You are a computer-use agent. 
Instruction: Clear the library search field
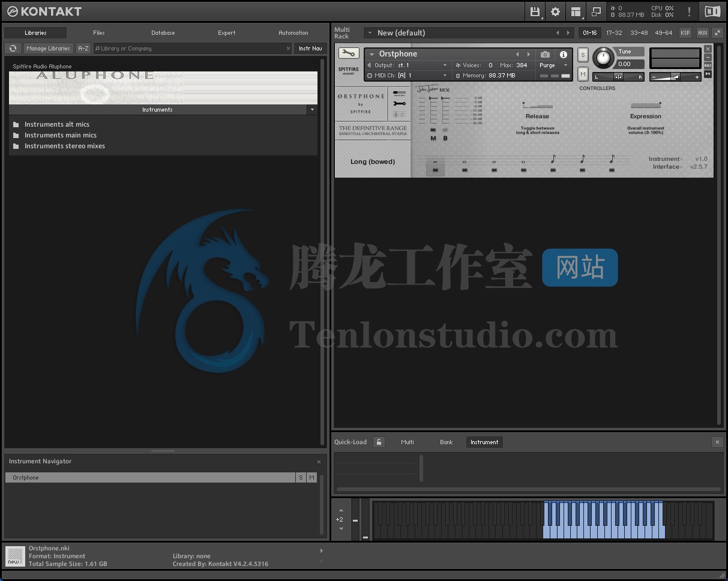point(288,49)
